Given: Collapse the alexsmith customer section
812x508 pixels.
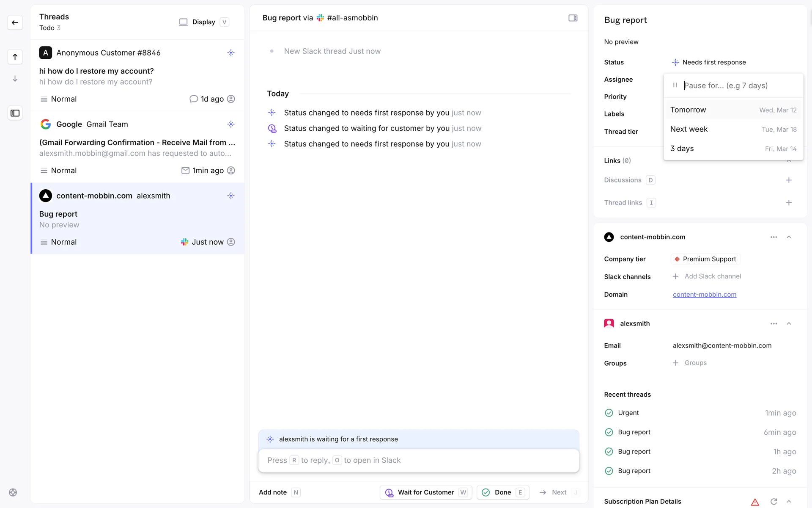Looking at the screenshot, I should click(x=789, y=323).
